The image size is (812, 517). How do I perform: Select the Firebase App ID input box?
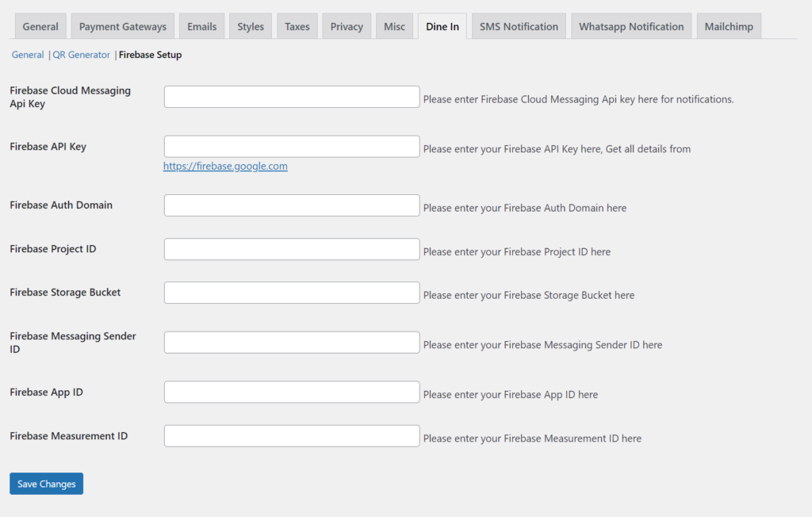point(291,392)
